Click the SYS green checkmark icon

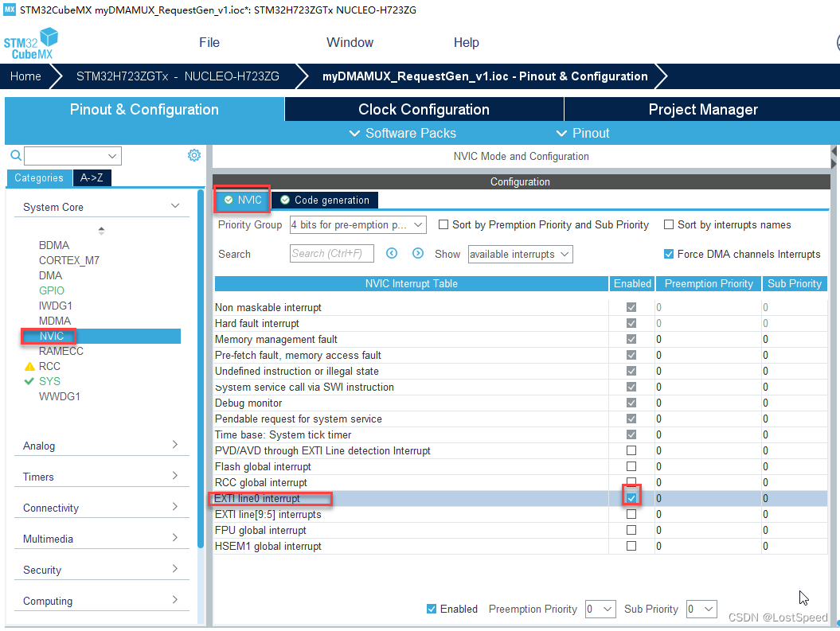pos(29,381)
